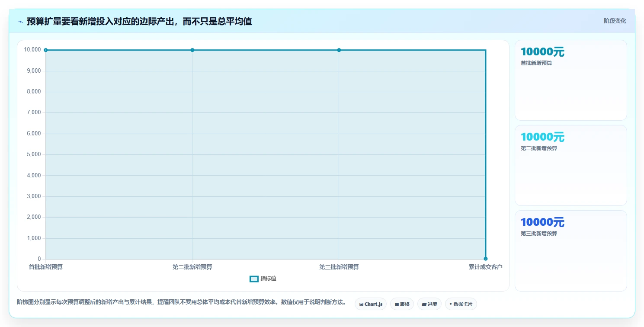644x327 pixels.
Task: Click the 阶段变化 tag in header
Action: 615,21
